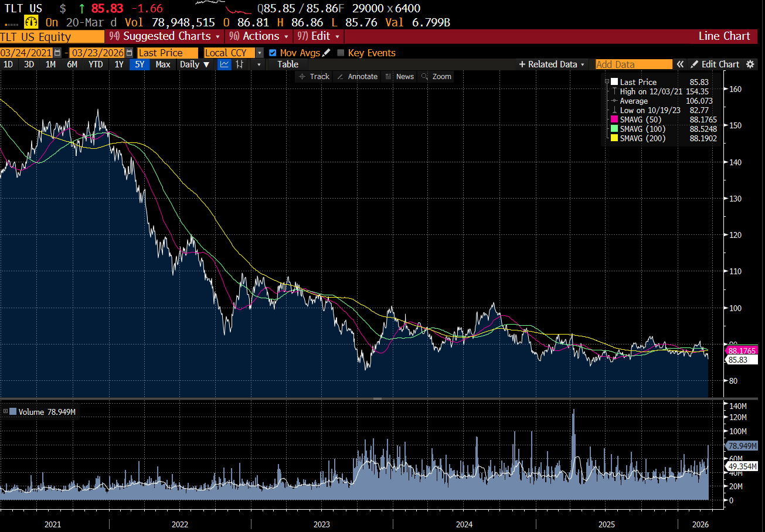Click the 03/24/2021 start date field
Viewport: 765px width, 532px height.
26,53
